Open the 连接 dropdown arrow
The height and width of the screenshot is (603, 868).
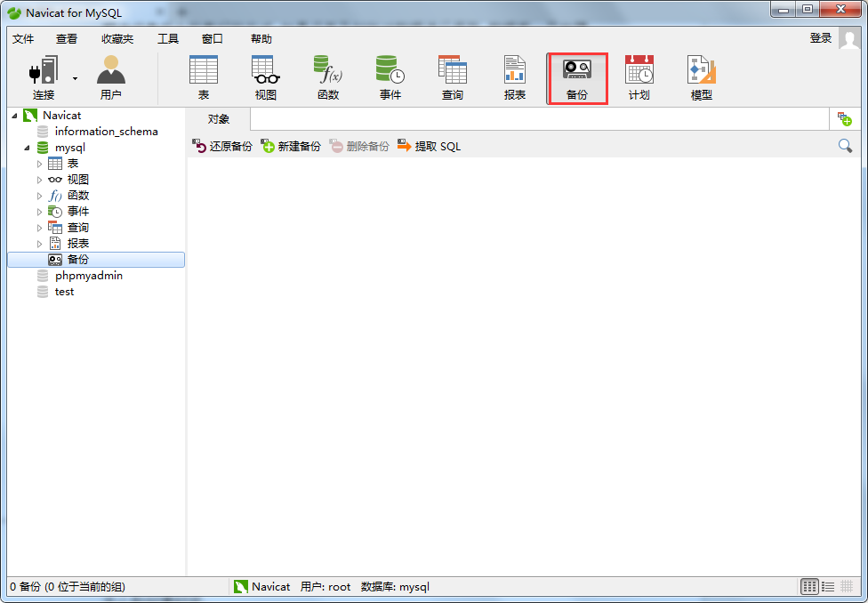[76, 78]
